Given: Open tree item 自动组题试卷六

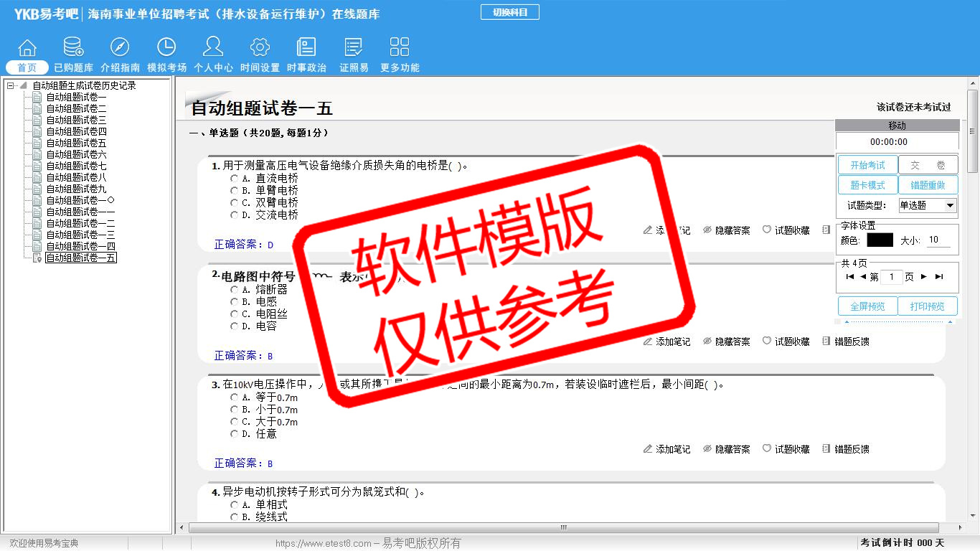Looking at the screenshot, I should click(77, 154).
